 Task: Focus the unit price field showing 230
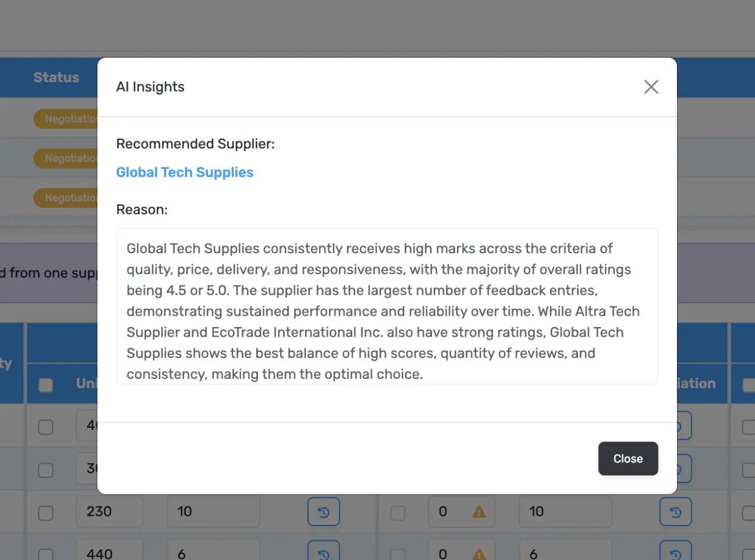(109, 512)
